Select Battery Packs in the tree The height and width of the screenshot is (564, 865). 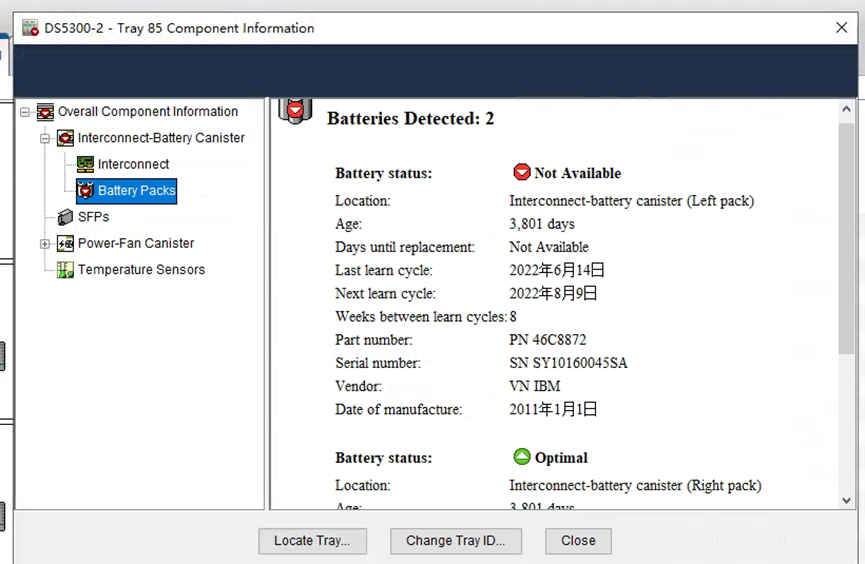(136, 190)
